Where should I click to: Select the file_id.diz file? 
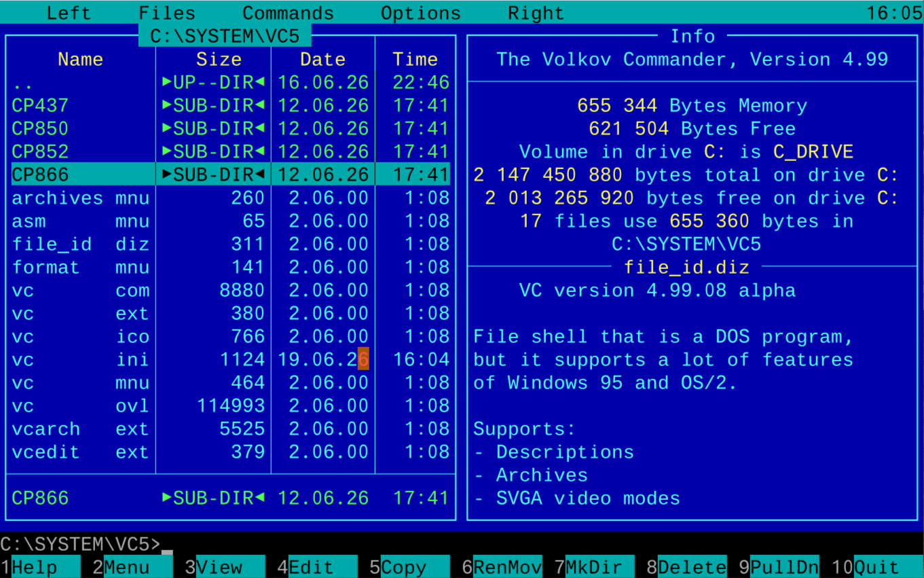coord(231,245)
